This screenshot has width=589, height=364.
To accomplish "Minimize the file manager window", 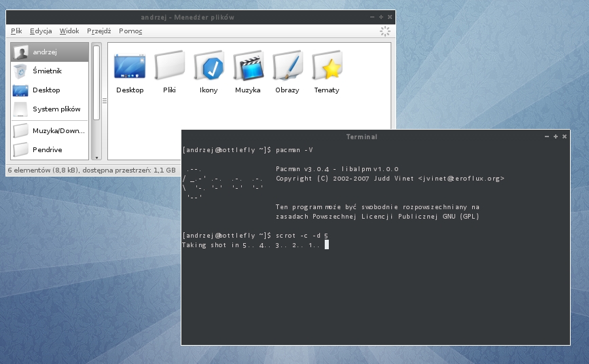I will pos(372,17).
